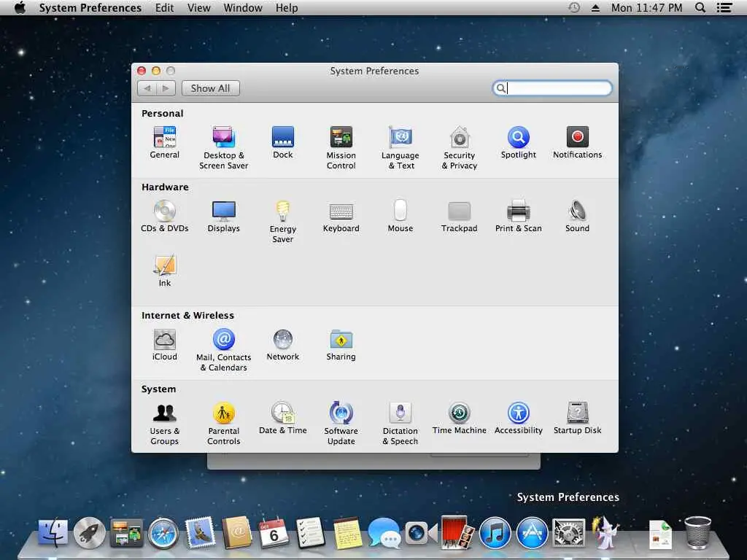
Task: Open Software Update preferences
Action: tap(341, 424)
